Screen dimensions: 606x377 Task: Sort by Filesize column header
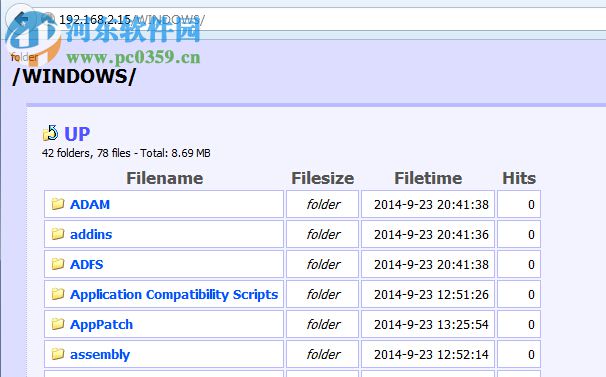[x=323, y=178]
